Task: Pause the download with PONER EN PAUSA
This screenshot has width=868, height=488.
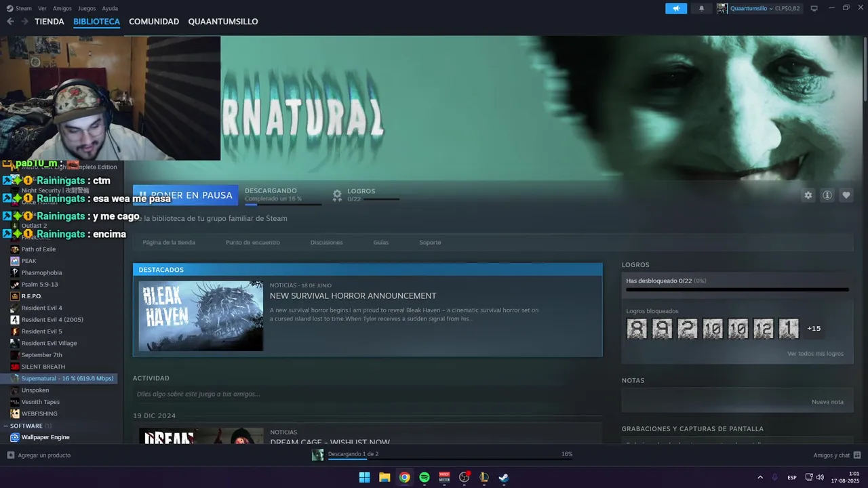Action: tap(186, 195)
